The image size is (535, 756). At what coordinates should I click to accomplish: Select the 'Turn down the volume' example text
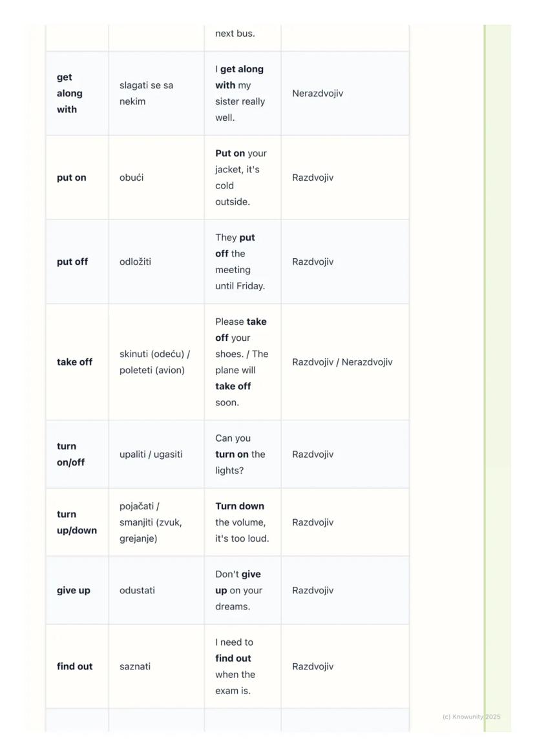242,522
